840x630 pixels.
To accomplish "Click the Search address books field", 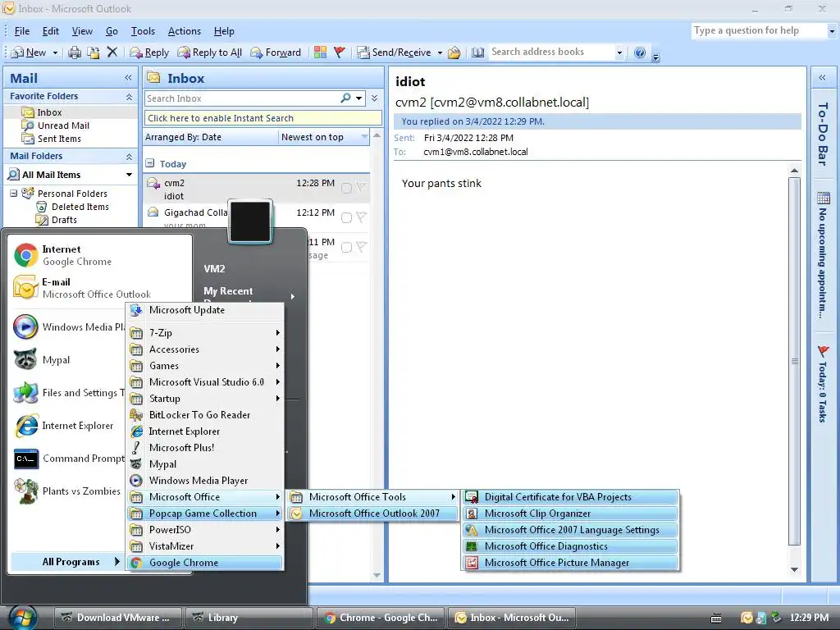I will (552, 52).
